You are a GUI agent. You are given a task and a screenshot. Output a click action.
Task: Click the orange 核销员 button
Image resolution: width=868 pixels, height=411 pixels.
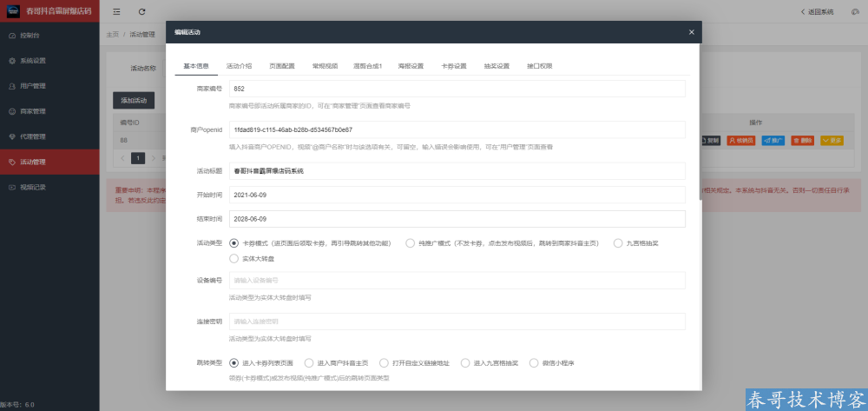[x=741, y=141]
